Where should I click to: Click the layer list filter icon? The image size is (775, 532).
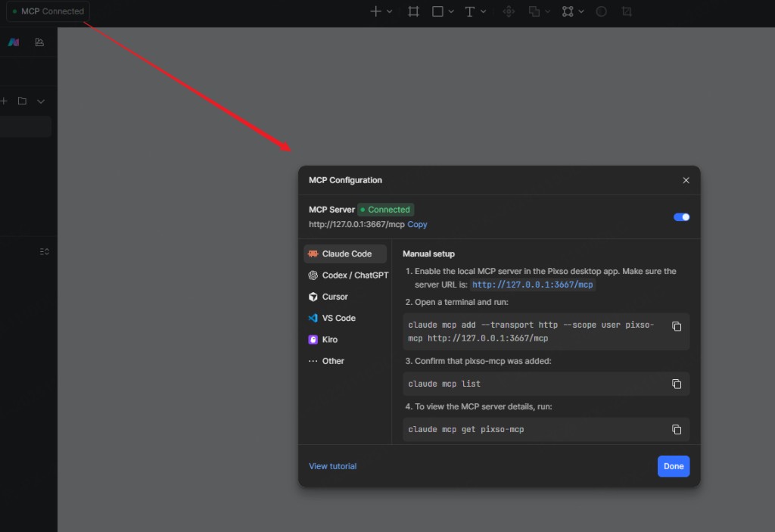pyautogui.click(x=45, y=252)
